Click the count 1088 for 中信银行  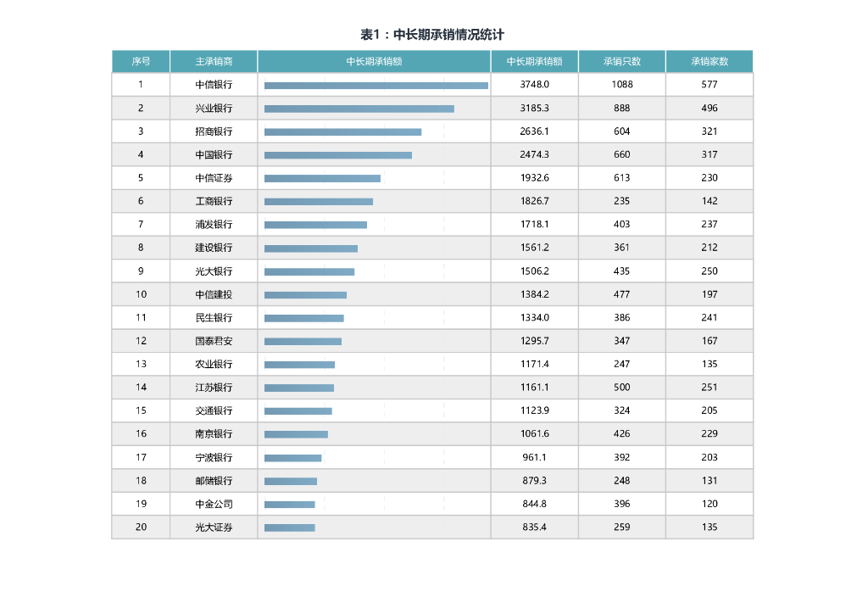[x=621, y=84]
